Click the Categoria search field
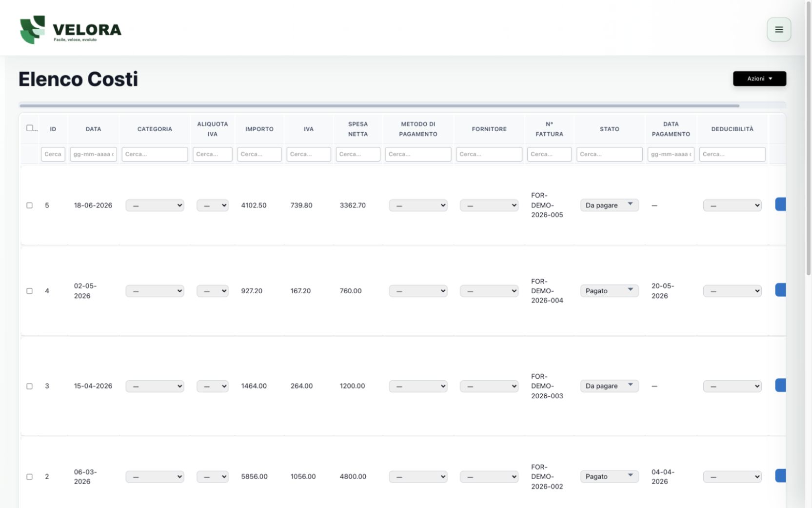The image size is (812, 508). click(155, 154)
